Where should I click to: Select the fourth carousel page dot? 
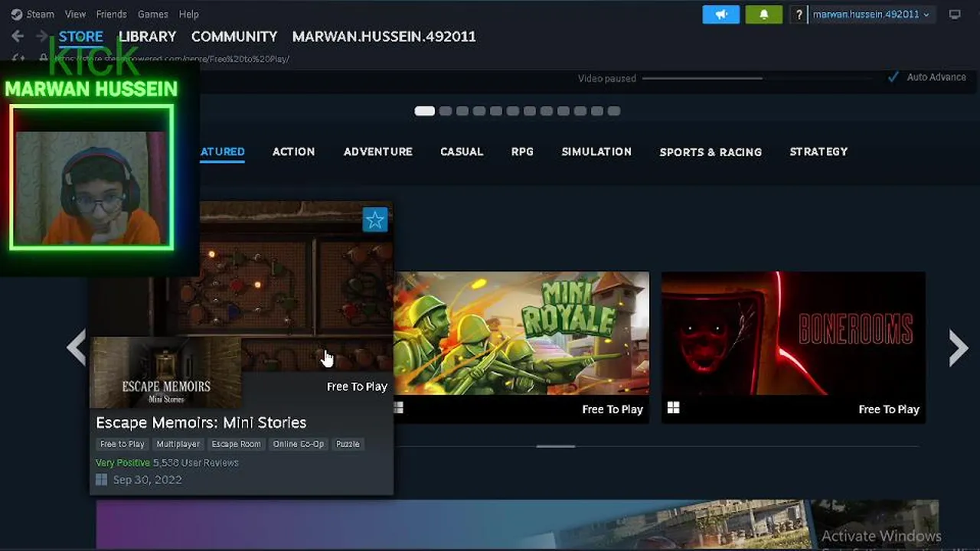(479, 111)
